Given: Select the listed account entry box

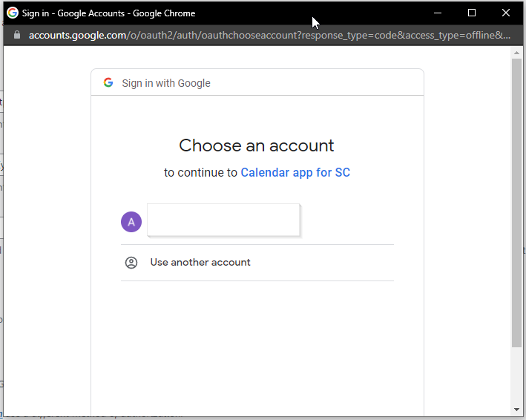Looking at the screenshot, I should [223, 220].
